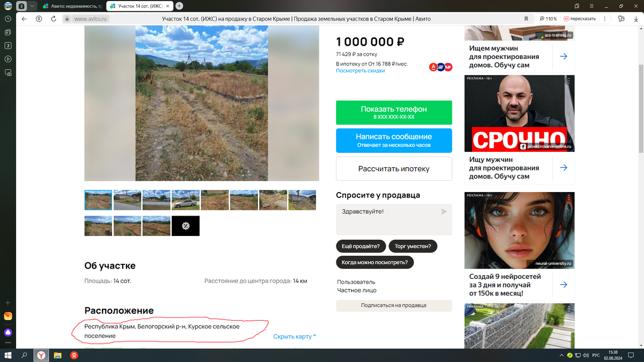Open the bookmarks collections icon in title bar
Image resolution: width=644 pixels, height=362 pixels.
577,6
